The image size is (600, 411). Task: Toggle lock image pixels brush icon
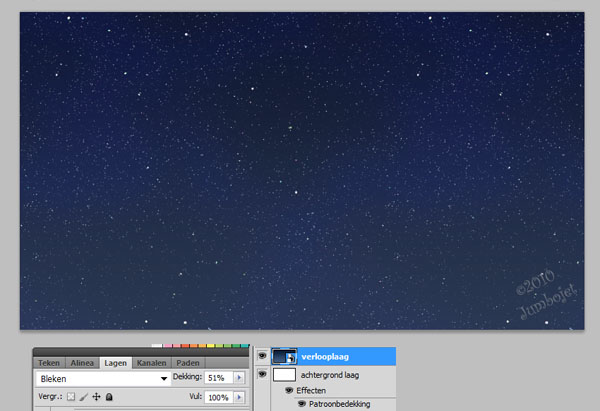tap(83, 397)
